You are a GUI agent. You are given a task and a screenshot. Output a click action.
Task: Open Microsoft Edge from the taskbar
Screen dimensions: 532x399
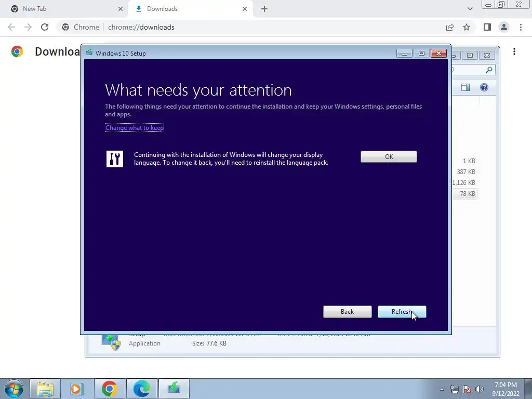click(x=141, y=389)
